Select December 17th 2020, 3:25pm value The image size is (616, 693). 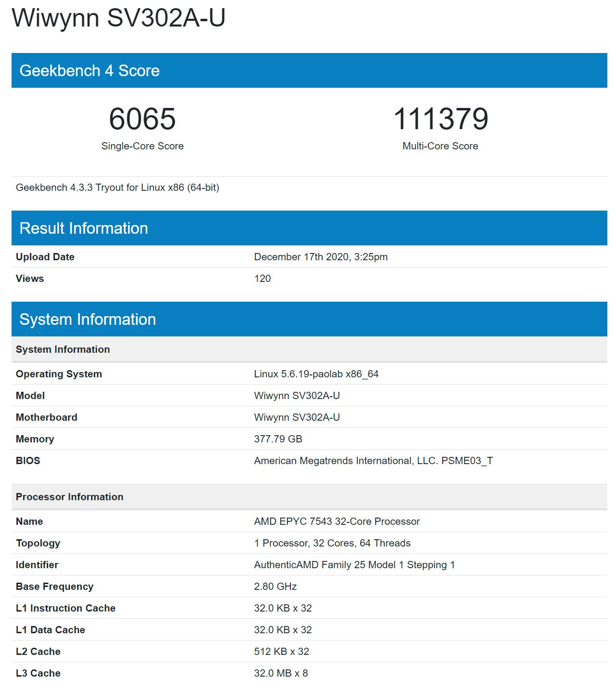(321, 257)
